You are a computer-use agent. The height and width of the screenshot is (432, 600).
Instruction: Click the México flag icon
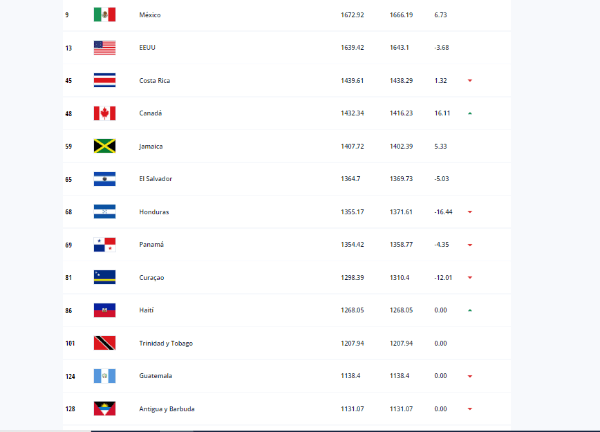(104, 15)
